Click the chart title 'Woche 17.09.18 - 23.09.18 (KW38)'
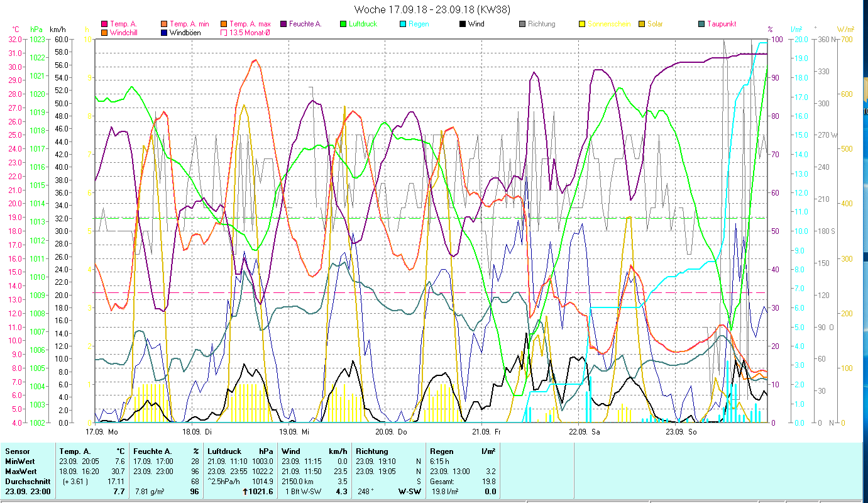This screenshot has width=868, height=503. point(432,9)
